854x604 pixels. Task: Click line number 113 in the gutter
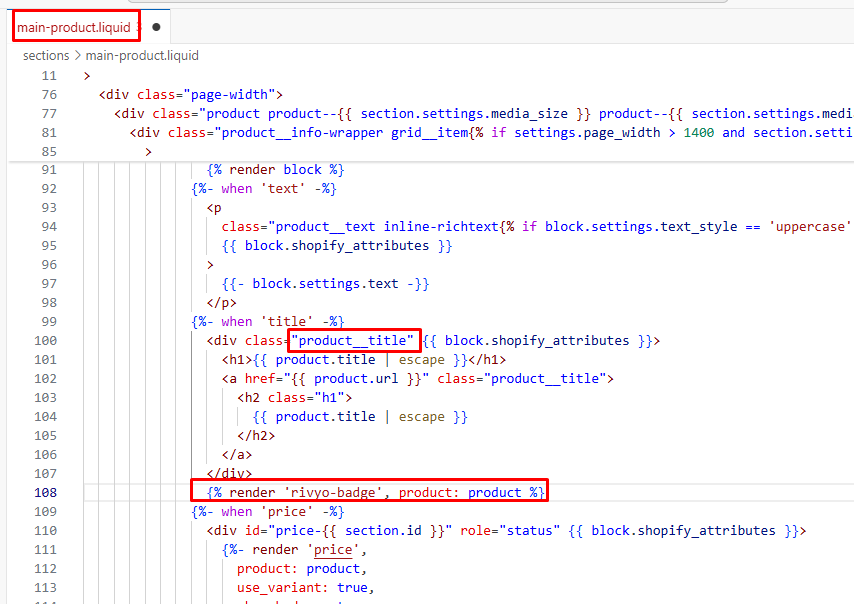[x=45, y=588]
